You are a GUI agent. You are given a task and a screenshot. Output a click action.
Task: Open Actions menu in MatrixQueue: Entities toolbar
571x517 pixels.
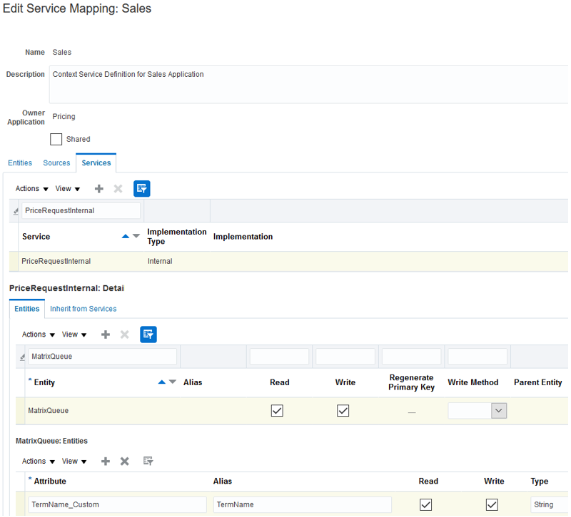[38, 461]
